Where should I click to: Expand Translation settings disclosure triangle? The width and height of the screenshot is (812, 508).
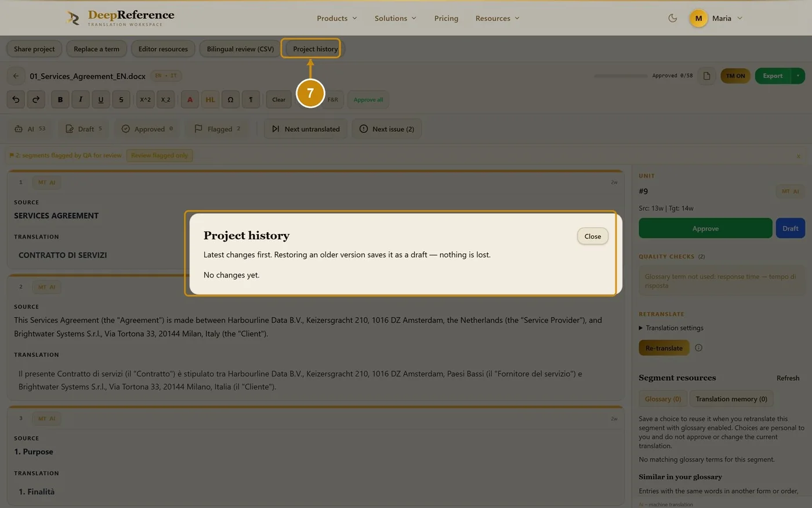point(641,328)
